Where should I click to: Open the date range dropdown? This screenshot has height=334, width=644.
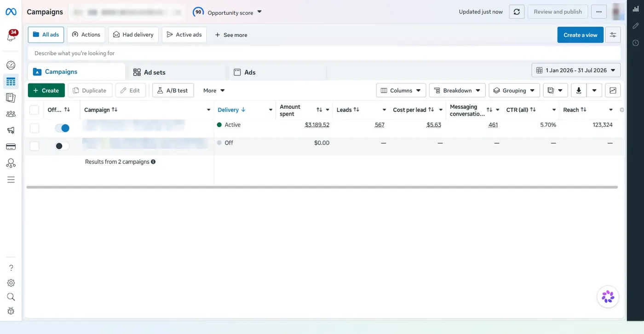[x=576, y=70]
